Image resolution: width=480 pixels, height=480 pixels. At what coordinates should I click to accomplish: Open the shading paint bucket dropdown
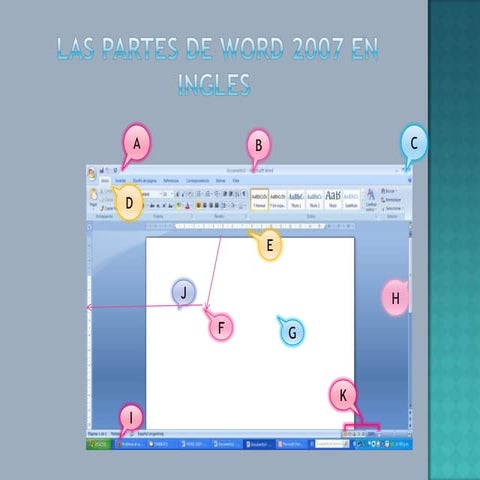pos(233,206)
